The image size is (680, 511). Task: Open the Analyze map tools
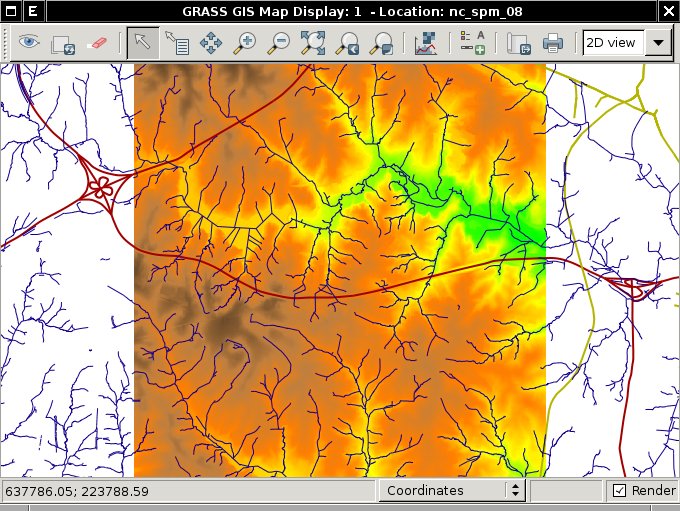coord(427,43)
